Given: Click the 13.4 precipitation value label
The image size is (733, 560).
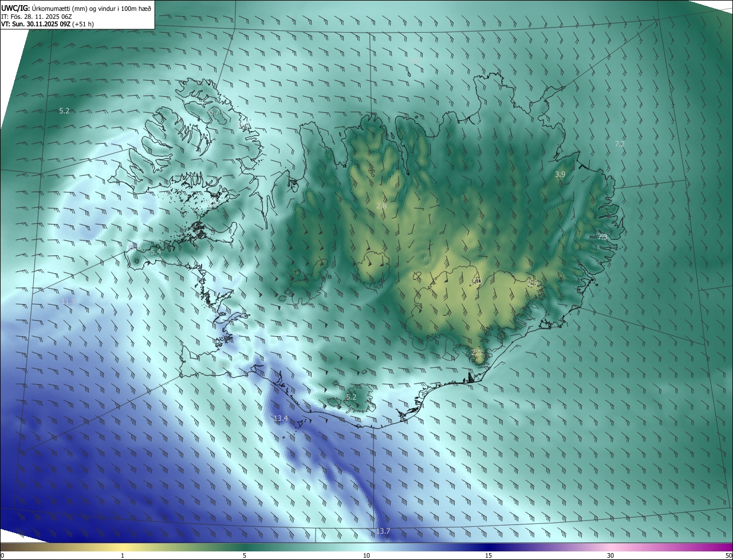Looking at the screenshot, I should tap(281, 419).
